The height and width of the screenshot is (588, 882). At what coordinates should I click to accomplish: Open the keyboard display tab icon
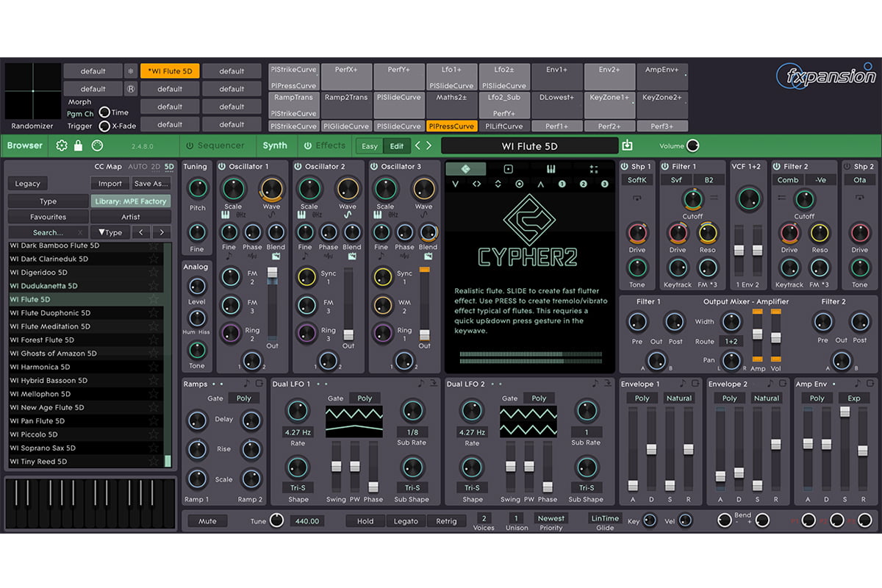pyautogui.click(x=551, y=169)
